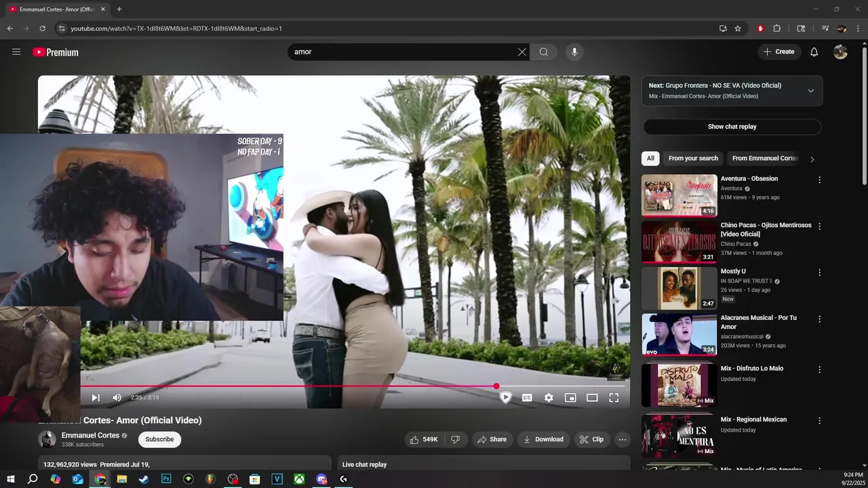Click the search magnifier button
This screenshot has height=488, width=868.
tap(544, 52)
